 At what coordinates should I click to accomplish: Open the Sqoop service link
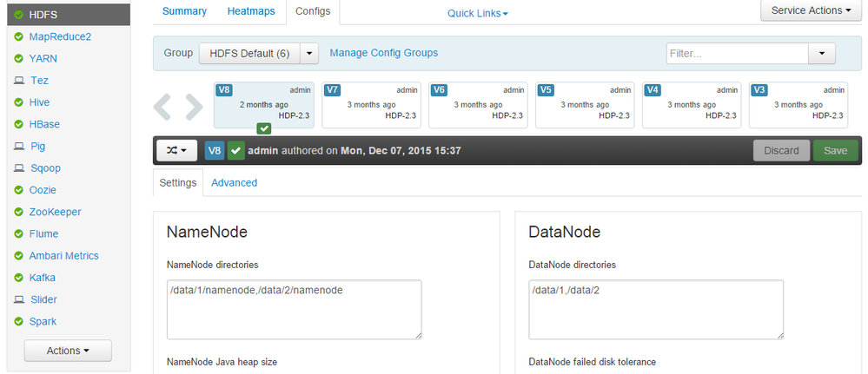pos(45,168)
